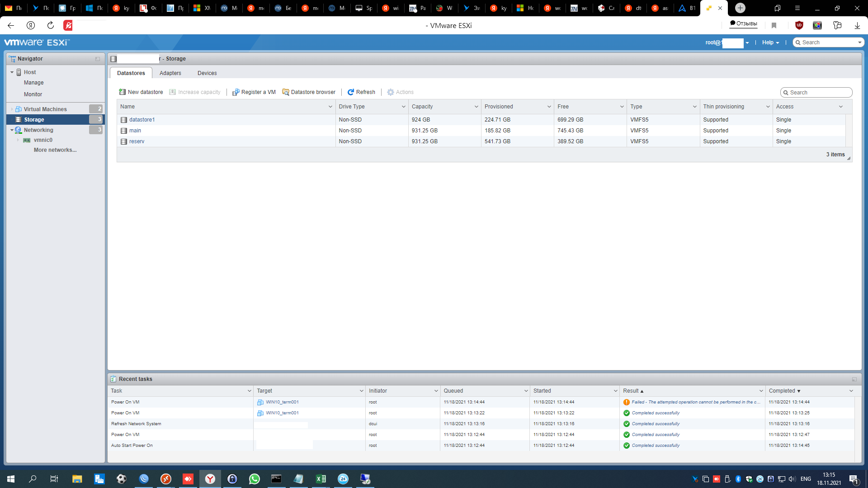
Task: Click More networks... in Navigator
Action: point(55,150)
